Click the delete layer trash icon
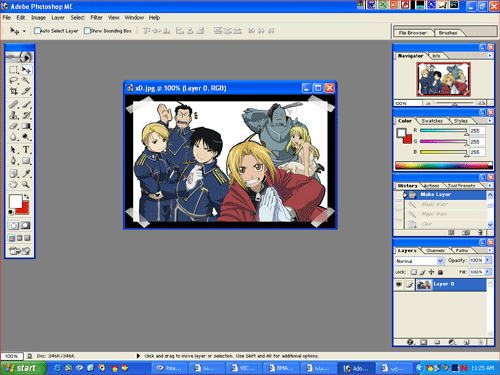This screenshot has width=500, height=375. click(x=480, y=342)
